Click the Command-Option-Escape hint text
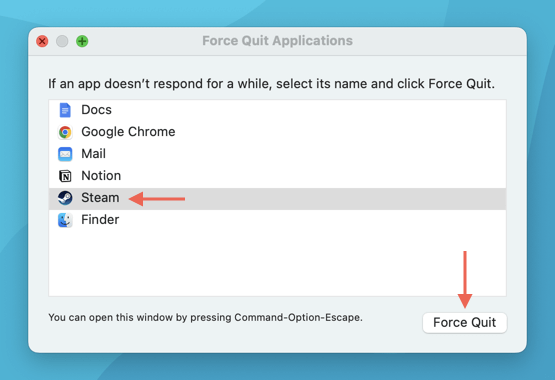Viewport: 555px width, 380px height. pos(205,317)
